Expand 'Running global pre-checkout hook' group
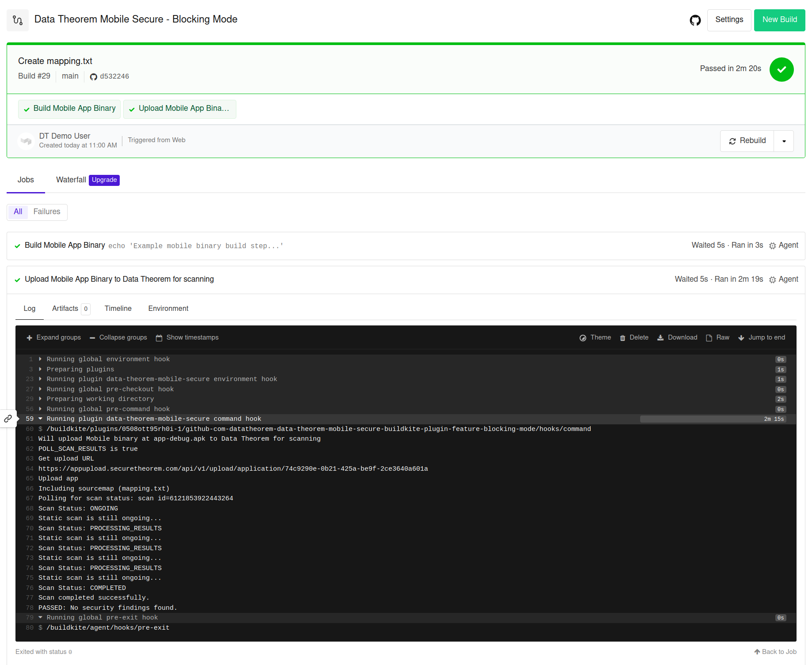 coord(40,389)
